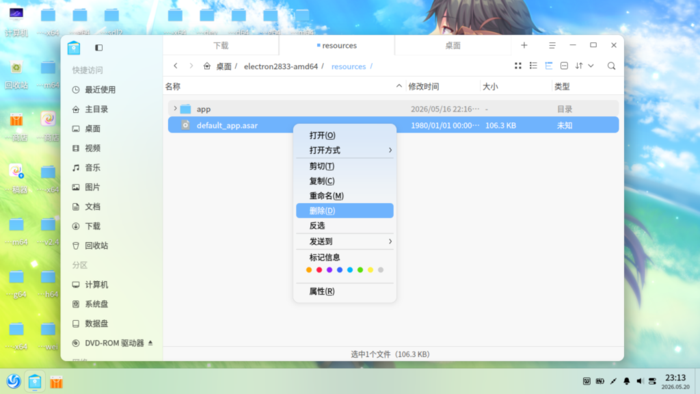The width and height of the screenshot is (700, 394).
Task: Choose 剪切(T) in context menu
Action: [345, 166]
